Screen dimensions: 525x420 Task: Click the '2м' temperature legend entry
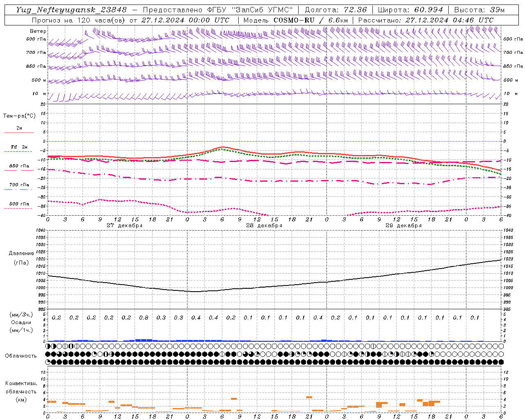[19, 128]
